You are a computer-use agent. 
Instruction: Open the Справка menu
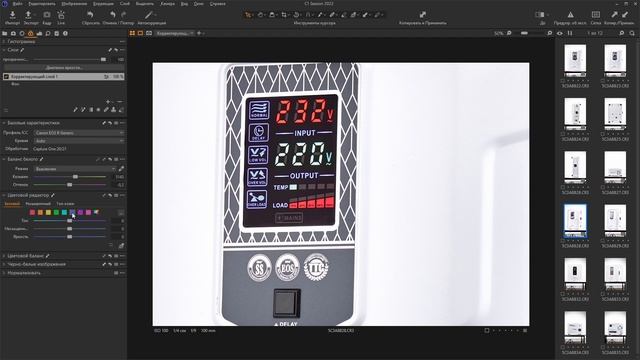[218, 4]
